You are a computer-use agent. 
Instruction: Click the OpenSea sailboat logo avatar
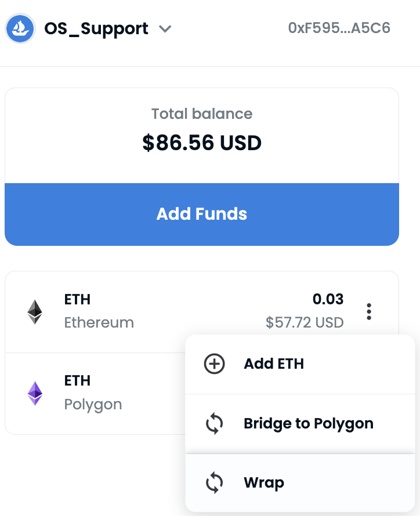point(21,28)
